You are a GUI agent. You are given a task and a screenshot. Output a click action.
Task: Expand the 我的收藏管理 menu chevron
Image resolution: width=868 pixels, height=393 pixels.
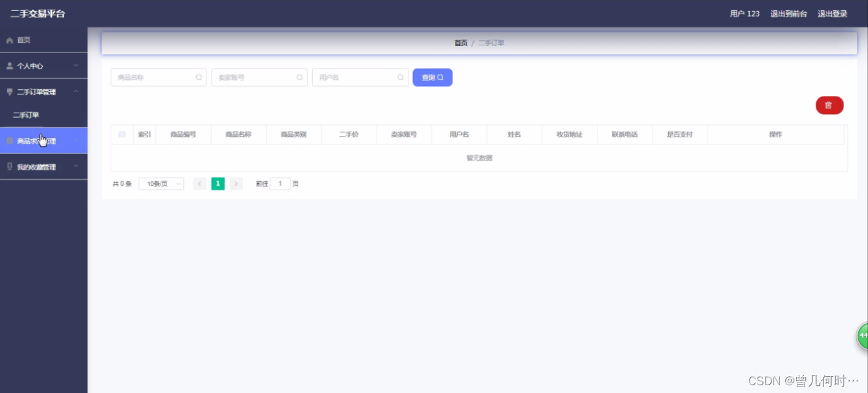(x=76, y=166)
